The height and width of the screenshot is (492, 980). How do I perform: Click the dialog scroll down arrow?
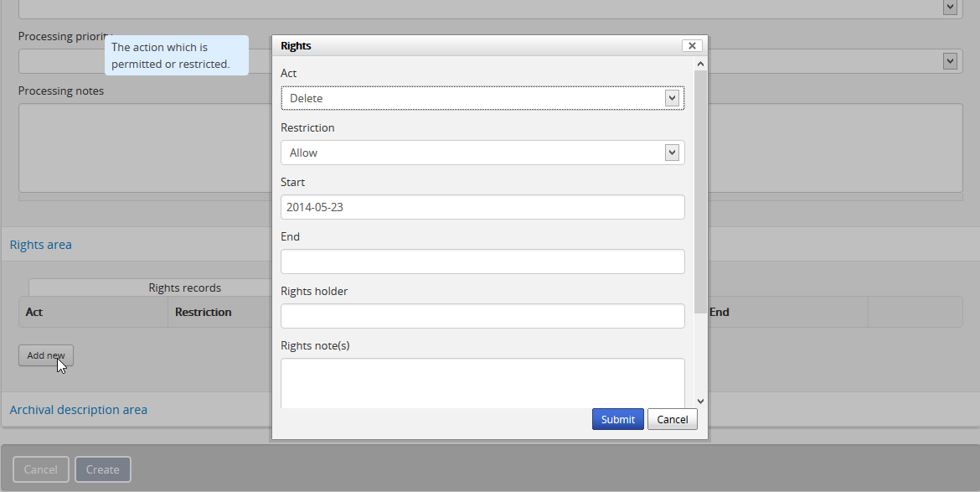[701, 401]
